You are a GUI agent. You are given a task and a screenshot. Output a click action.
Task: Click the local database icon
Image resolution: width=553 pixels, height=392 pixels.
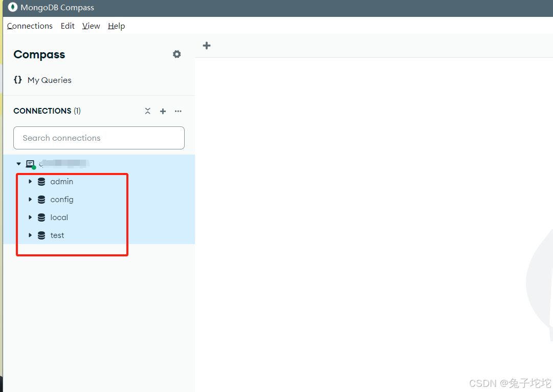point(41,217)
